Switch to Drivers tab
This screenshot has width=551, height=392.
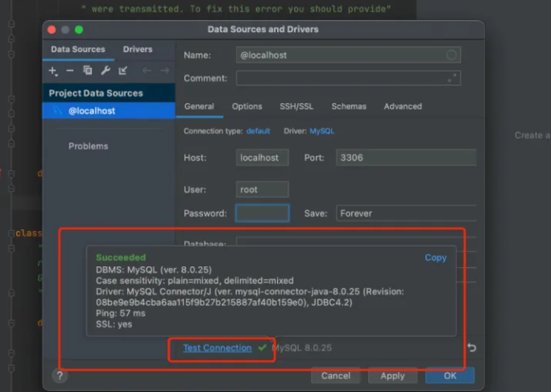tap(138, 49)
